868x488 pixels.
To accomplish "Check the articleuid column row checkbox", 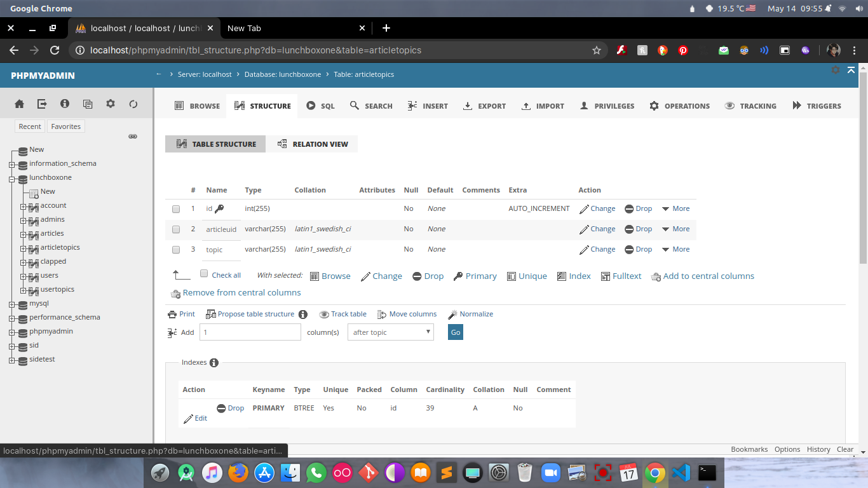I will click(x=175, y=229).
